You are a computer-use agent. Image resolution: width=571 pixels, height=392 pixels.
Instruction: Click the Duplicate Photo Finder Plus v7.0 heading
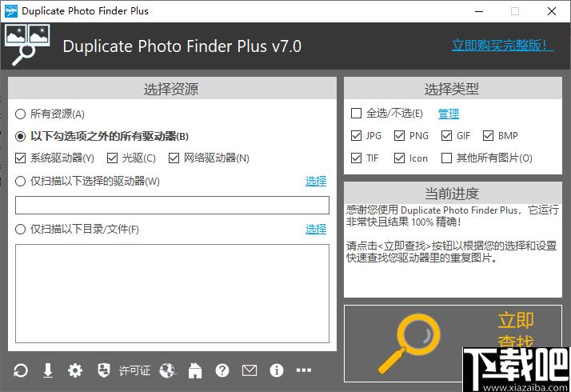pyautogui.click(x=182, y=46)
